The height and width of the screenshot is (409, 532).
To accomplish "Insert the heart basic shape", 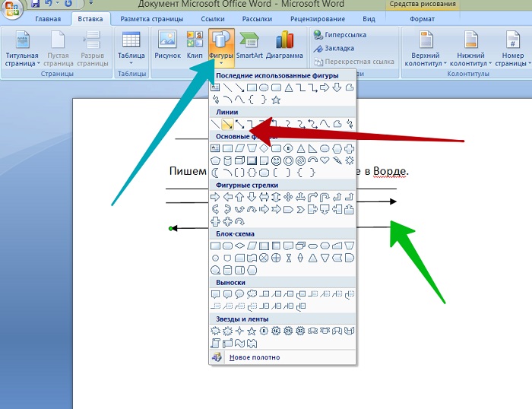I will [325, 160].
